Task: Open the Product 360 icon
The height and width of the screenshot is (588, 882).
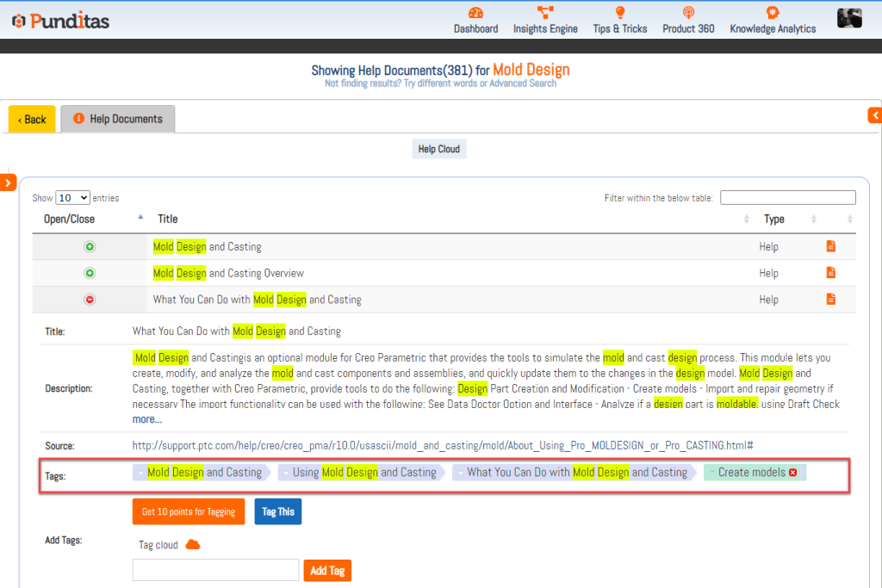Action: coord(688,12)
